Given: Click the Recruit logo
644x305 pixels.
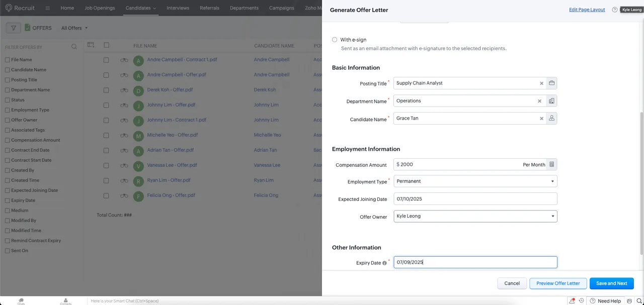Looking at the screenshot, I should (21, 8).
